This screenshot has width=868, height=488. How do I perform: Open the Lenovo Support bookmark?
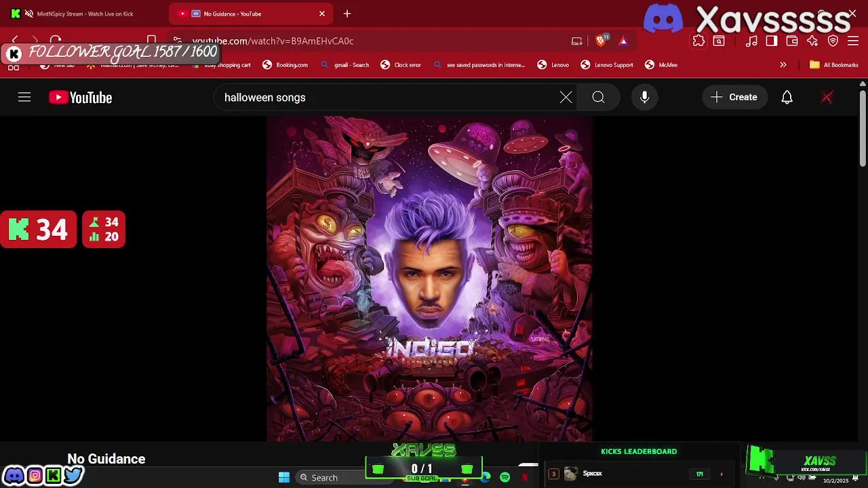[607, 65]
